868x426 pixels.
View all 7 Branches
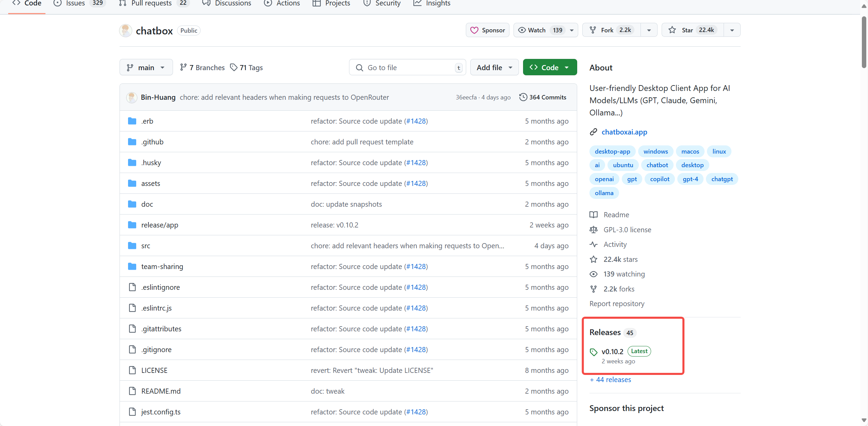(202, 68)
